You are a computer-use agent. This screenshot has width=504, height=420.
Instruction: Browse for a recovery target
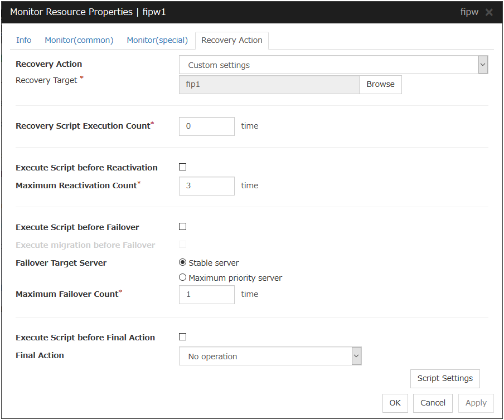pyautogui.click(x=380, y=85)
